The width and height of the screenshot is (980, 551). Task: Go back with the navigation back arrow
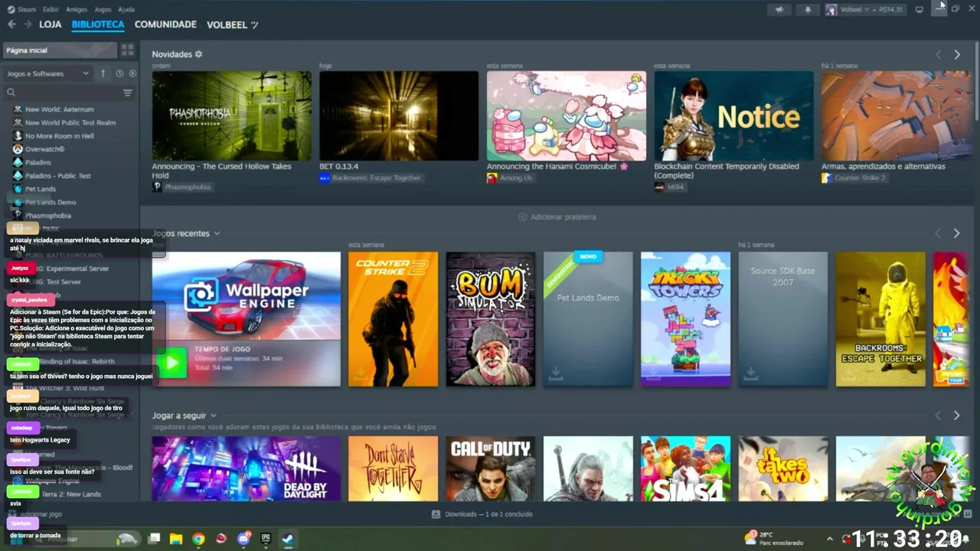click(11, 24)
